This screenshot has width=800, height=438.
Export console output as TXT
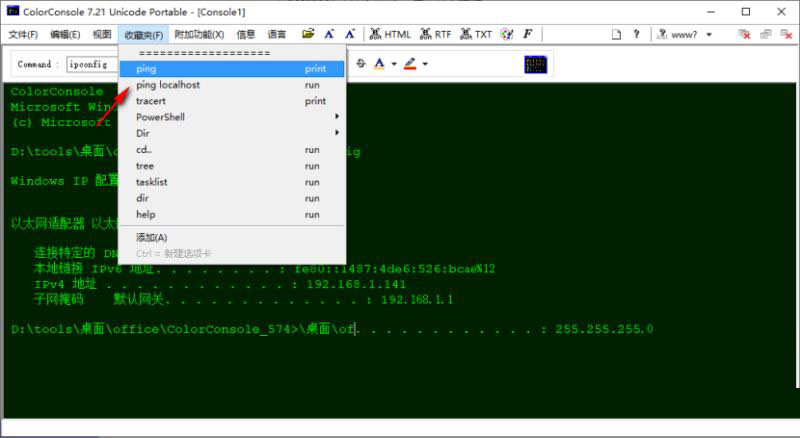(x=476, y=34)
